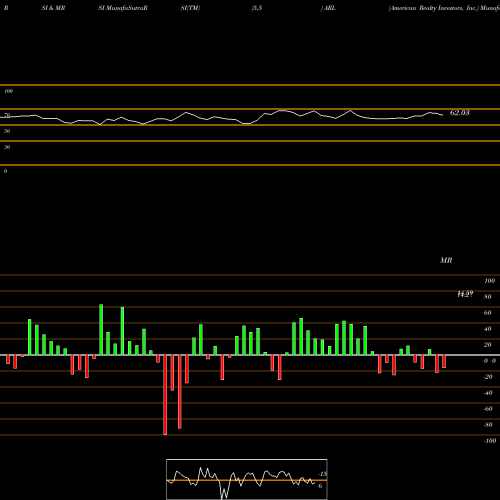Click the -40 label on MR axis
The image size is (500, 500).
pos(488,393)
